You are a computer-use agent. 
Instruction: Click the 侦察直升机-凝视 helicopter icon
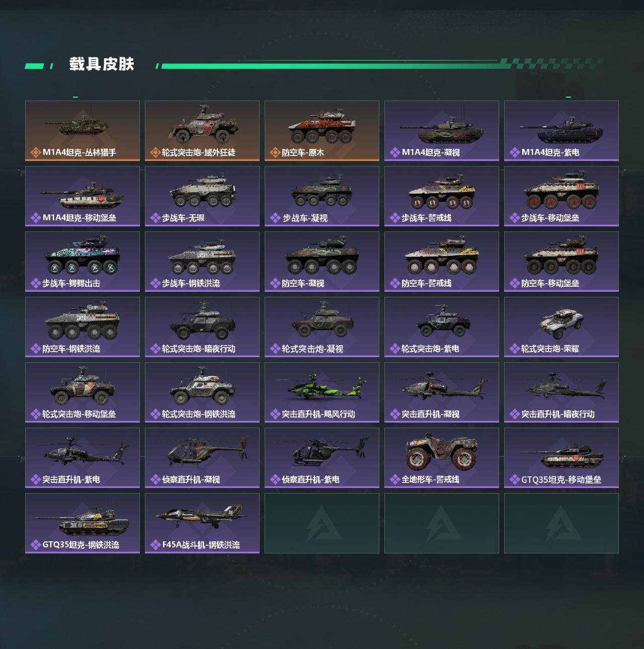pyautogui.click(x=202, y=452)
